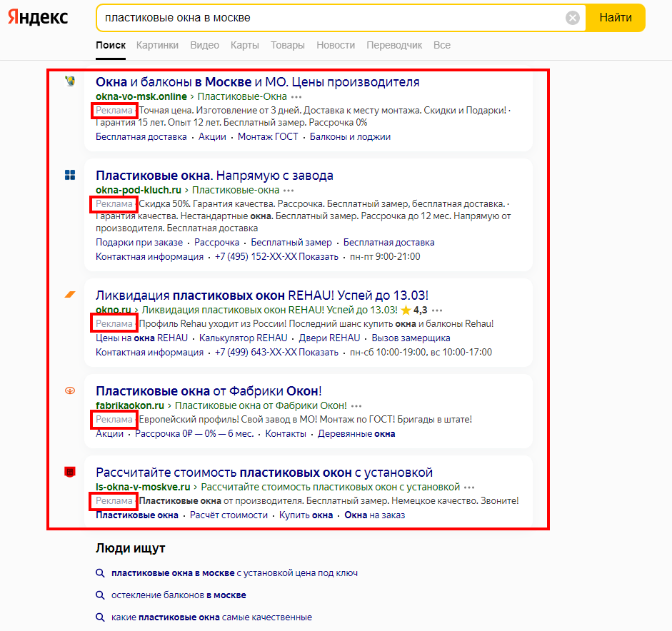672x631 pixels.
Task: Click the favicon of fabrikaokon.ru result
Action: [x=70, y=390]
